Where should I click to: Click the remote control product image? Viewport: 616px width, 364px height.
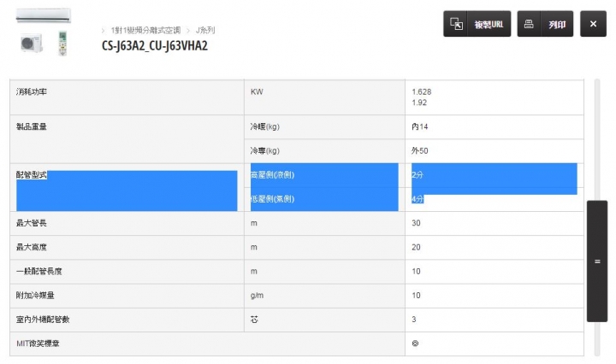pos(62,43)
